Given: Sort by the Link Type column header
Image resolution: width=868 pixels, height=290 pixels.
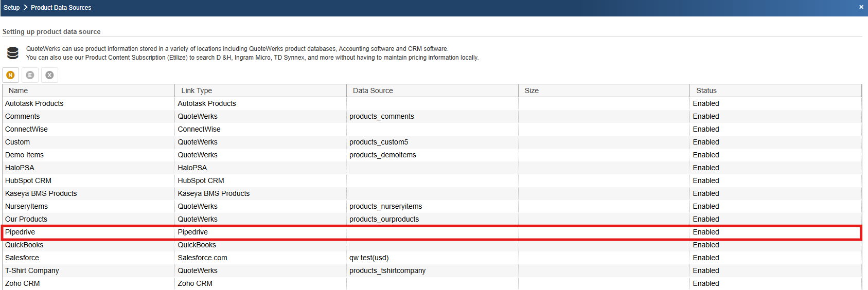Looking at the screenshot, I should (197, 90).
